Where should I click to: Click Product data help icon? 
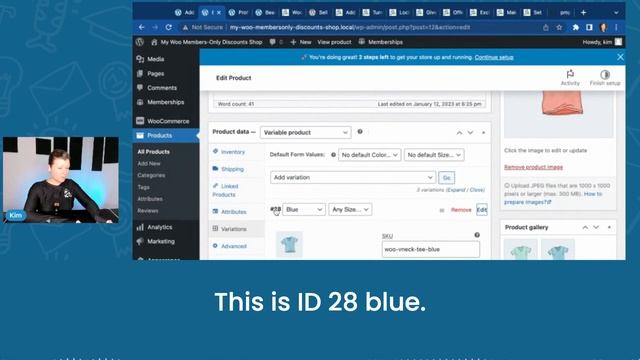coord(360,132)
